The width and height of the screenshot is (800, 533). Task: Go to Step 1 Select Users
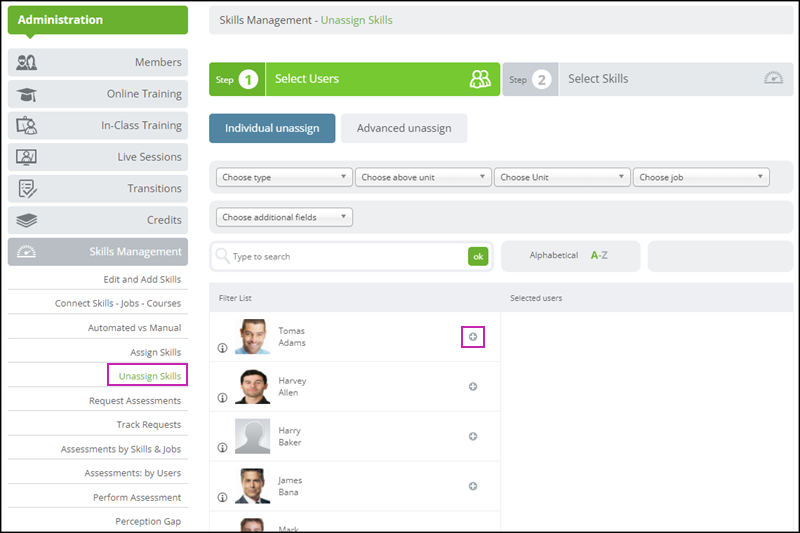coord(354,79)
